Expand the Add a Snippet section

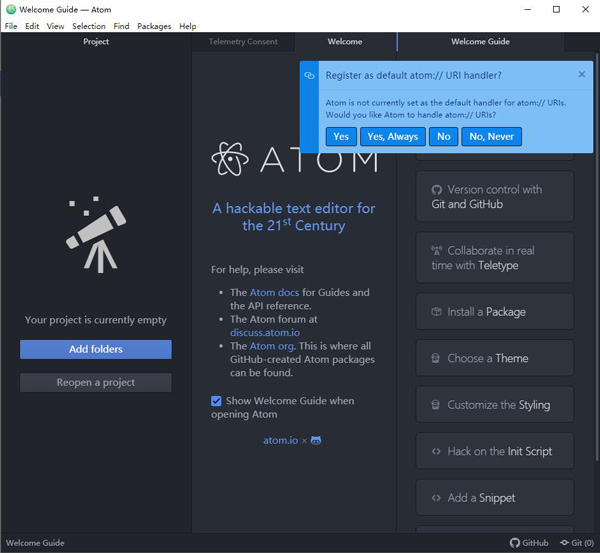[x=495, y=498]
